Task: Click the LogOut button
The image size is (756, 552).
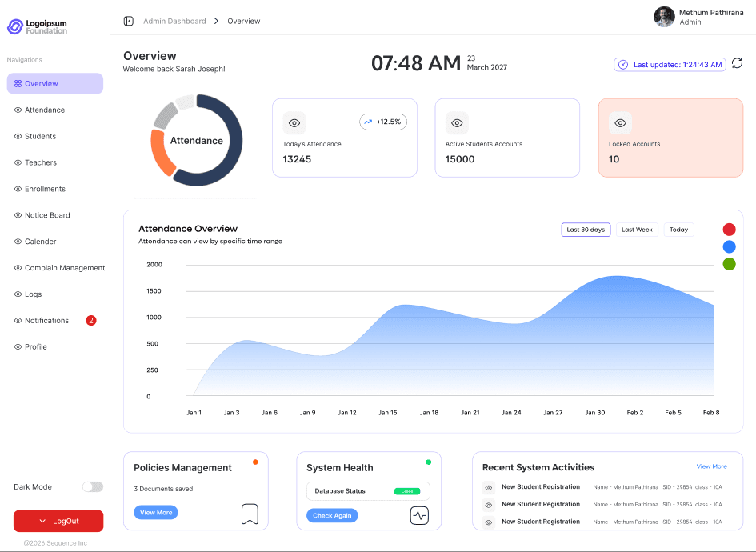Action: point(58,521)
